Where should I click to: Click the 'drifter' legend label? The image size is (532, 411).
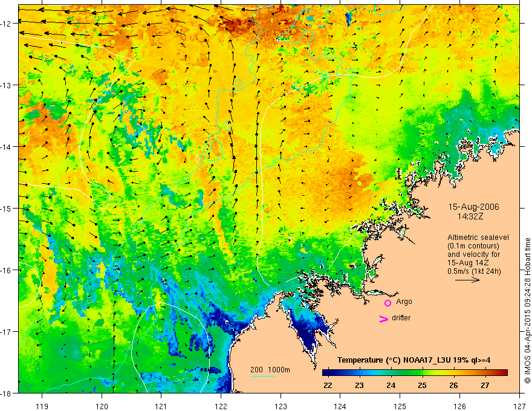coord(401,318)
